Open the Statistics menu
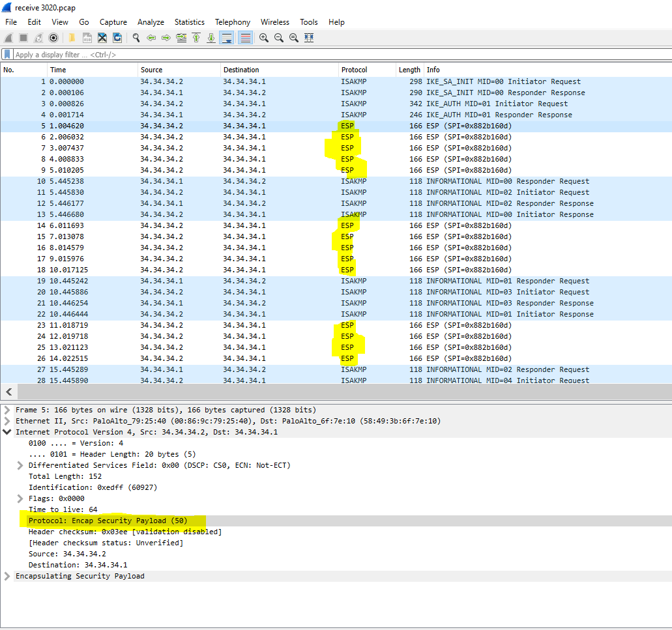This screenshot has width=672, height=630. [189, 22]
